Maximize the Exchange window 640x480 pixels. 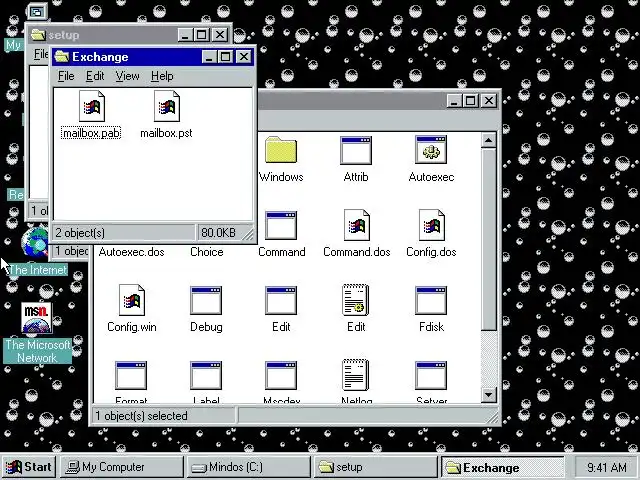coord(225,56)
